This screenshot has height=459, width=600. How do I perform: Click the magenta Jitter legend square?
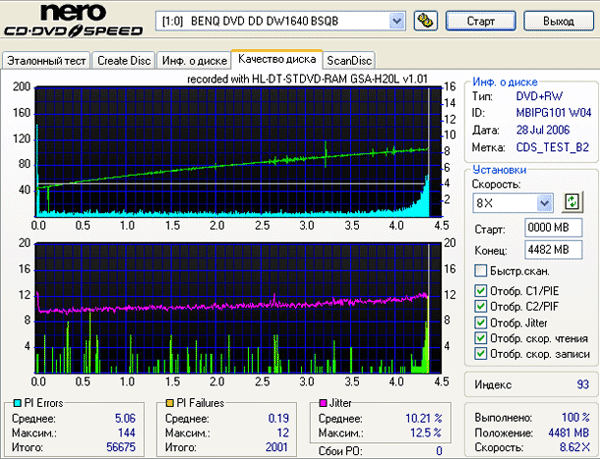322,403
